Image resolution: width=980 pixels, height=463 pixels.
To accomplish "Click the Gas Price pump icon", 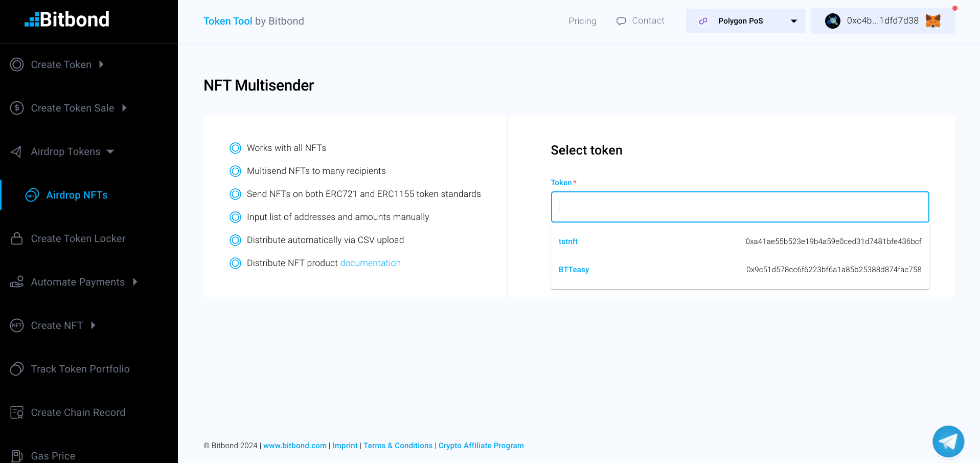I will pos(17,455).
